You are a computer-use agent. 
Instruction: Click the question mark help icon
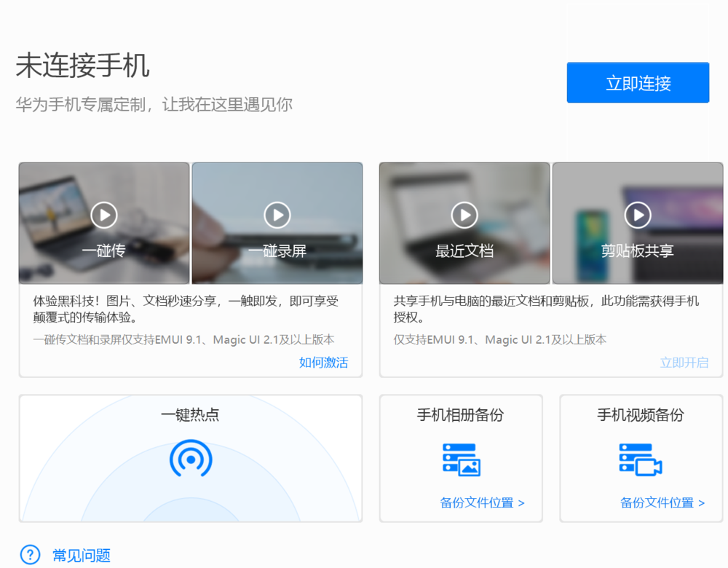(30, 555)
